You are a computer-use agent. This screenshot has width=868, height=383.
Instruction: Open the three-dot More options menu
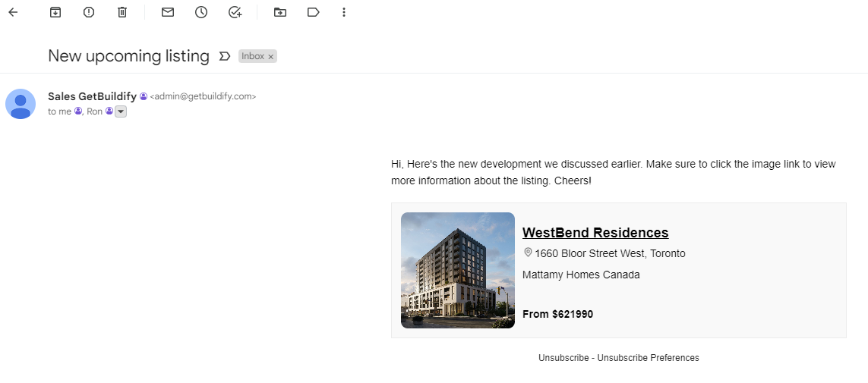(344, 12)
